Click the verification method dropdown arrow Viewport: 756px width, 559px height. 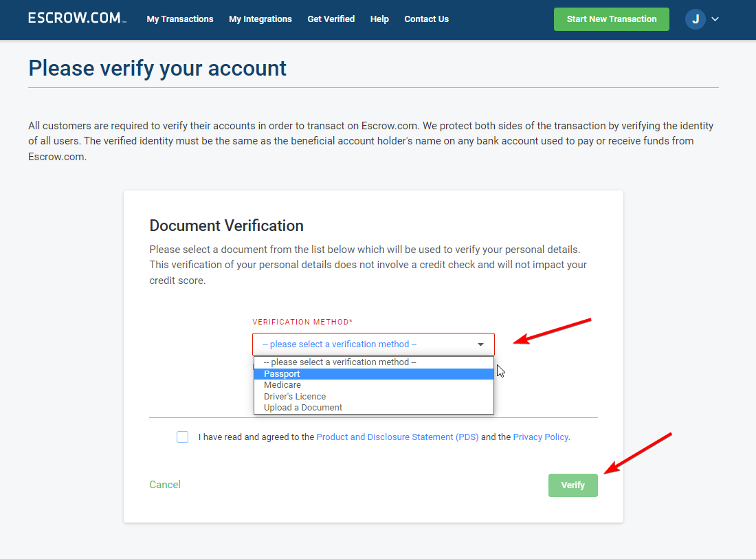(x=480, y=344)
